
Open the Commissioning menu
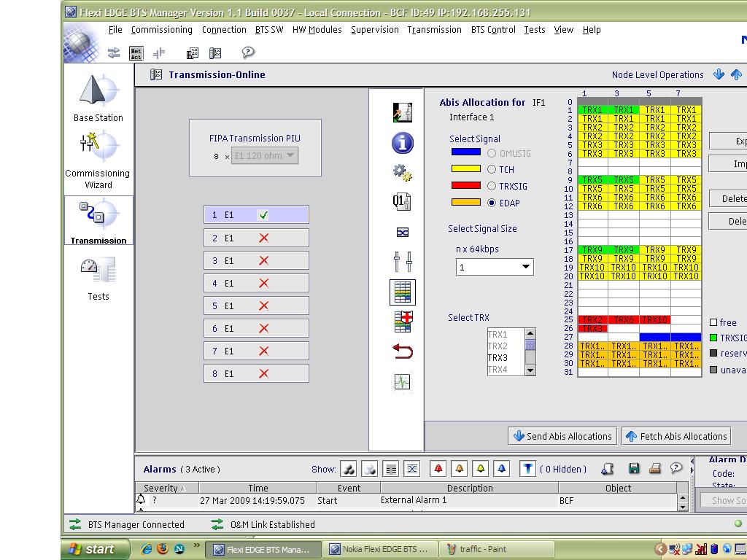point(161,30)
